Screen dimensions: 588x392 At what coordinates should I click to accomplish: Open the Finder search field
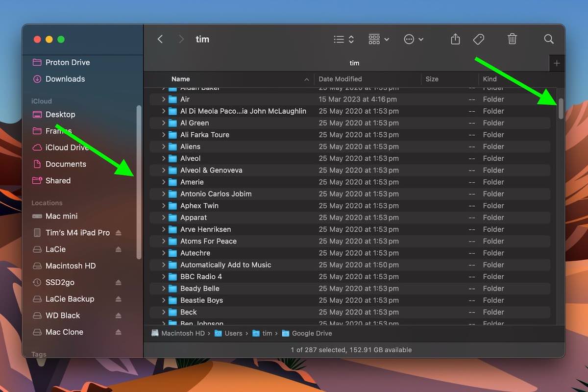548,39
